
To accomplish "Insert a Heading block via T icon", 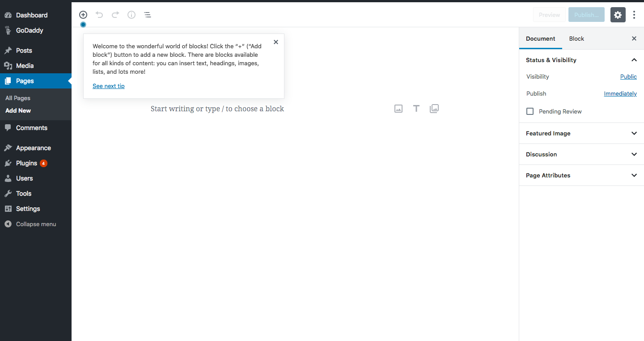I will (x=416, y=109).
